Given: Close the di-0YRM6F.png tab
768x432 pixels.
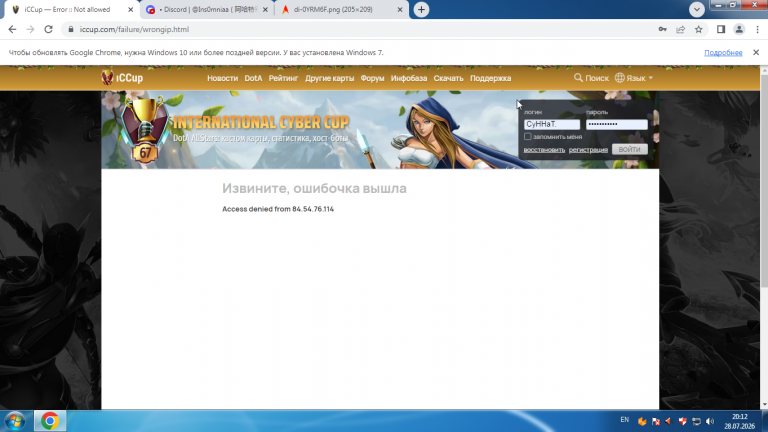Looking at the screenshot, I should pos(400,10).
